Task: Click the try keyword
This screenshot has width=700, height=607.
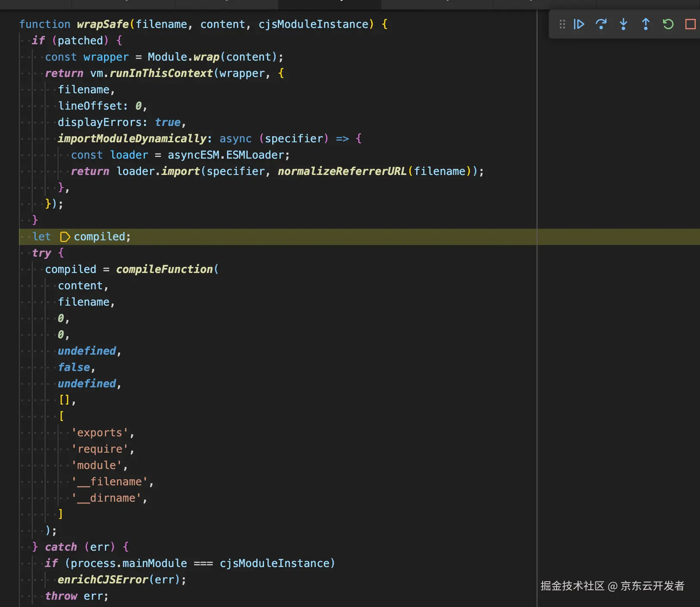Action: (x=42, y=253)
